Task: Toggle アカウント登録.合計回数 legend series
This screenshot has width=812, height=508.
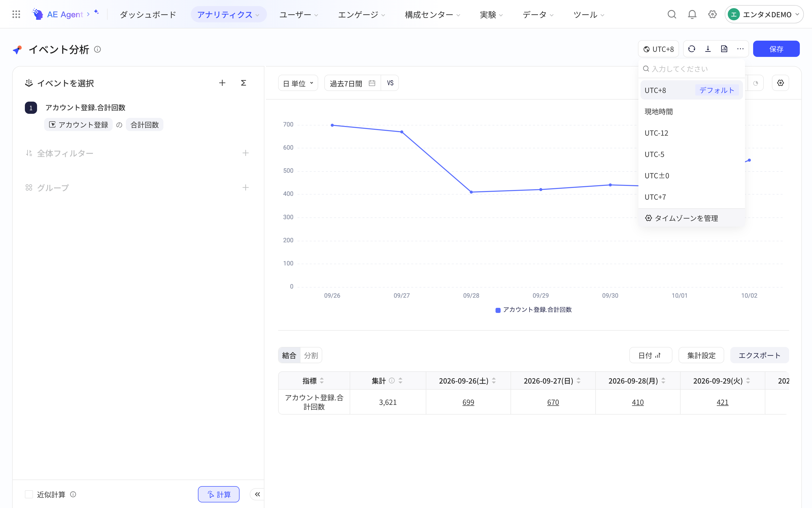Action: click(x=533, y=310)
